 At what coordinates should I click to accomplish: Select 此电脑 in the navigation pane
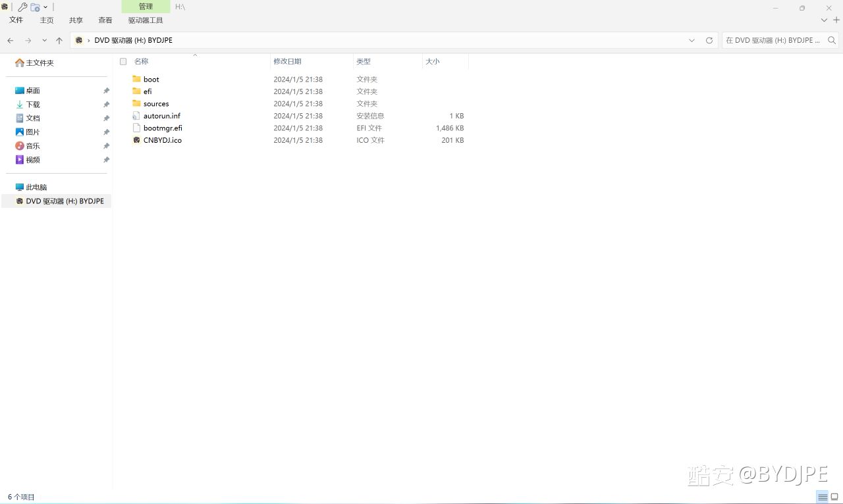click(x=36, y=188)
